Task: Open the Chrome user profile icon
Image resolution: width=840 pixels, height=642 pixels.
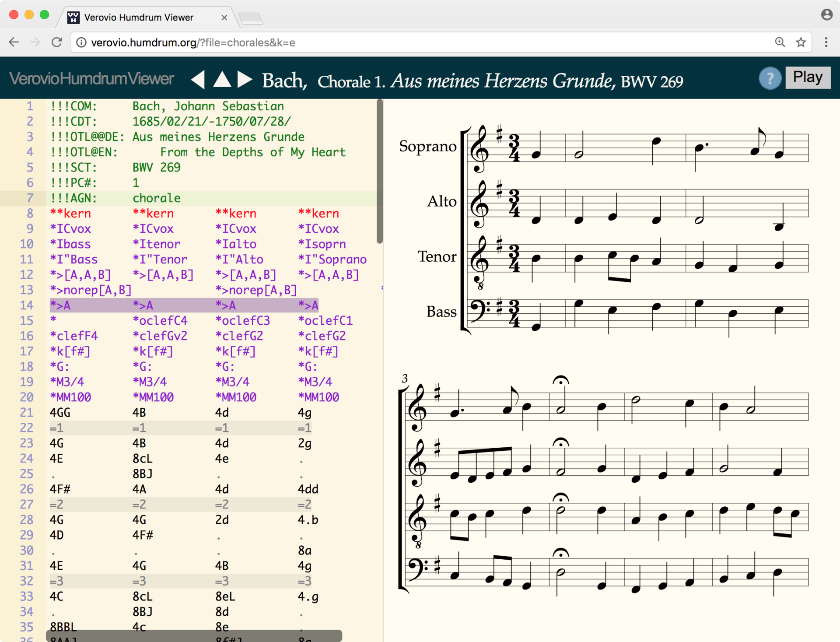Action: point(826,15)
